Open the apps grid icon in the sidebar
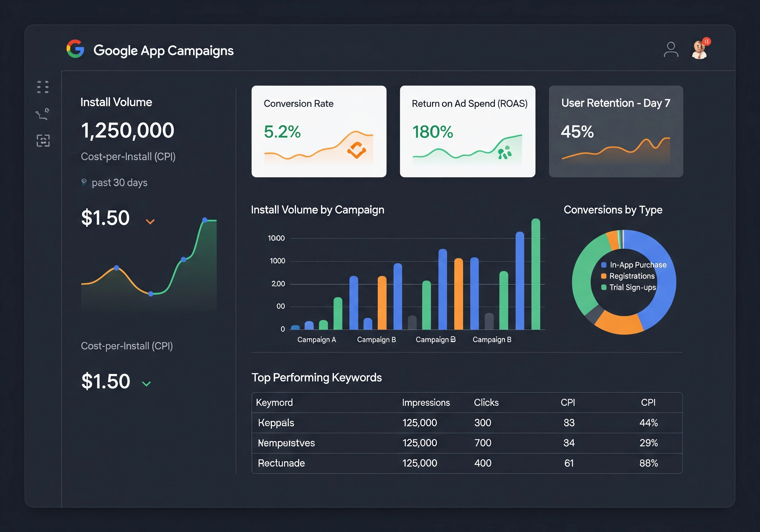Image resolution: width=760 pixels, height=532 pixels. point(43,87)
